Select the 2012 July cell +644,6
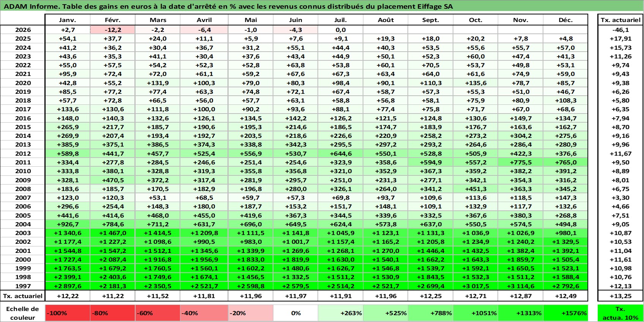Viewport: 644px width, 322px height. click(x=341, y=153)
